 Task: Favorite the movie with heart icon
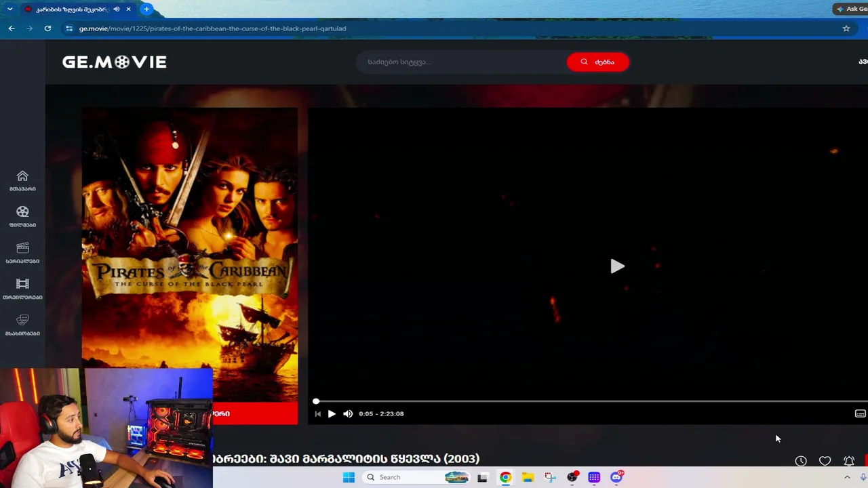click(825, 461)
